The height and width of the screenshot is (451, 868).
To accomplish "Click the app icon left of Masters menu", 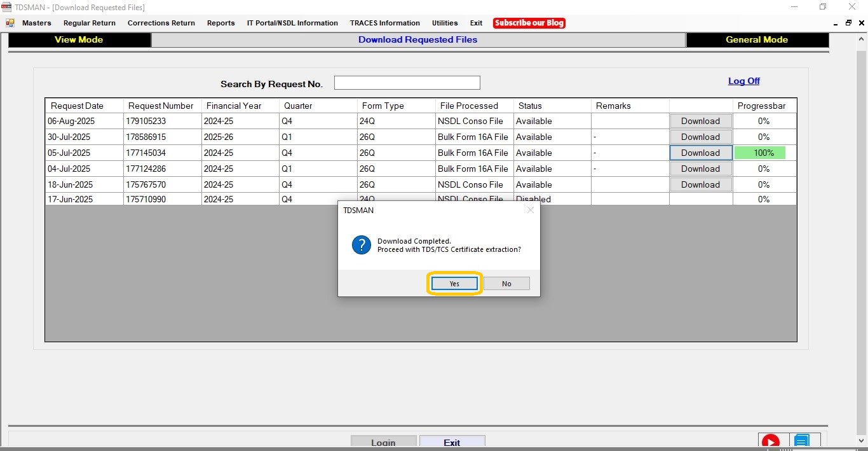I will [x=10, y=23].
